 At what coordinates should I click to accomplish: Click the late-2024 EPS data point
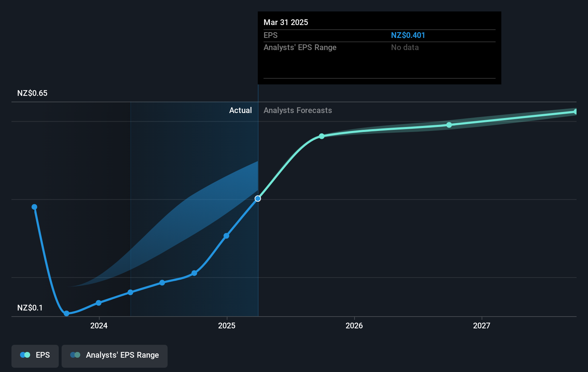[194, 273]
